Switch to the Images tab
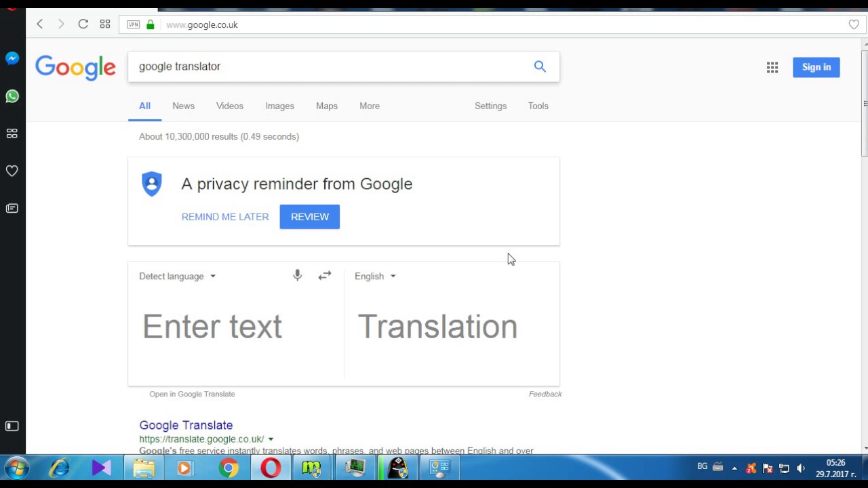 (279, 106)
